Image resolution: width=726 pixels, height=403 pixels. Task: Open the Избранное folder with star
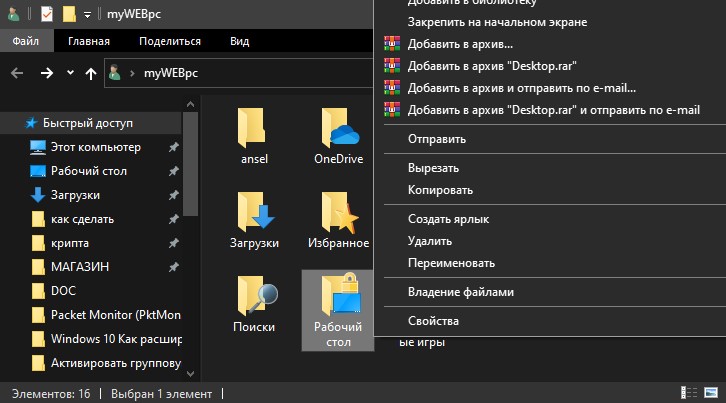point(340,212)
